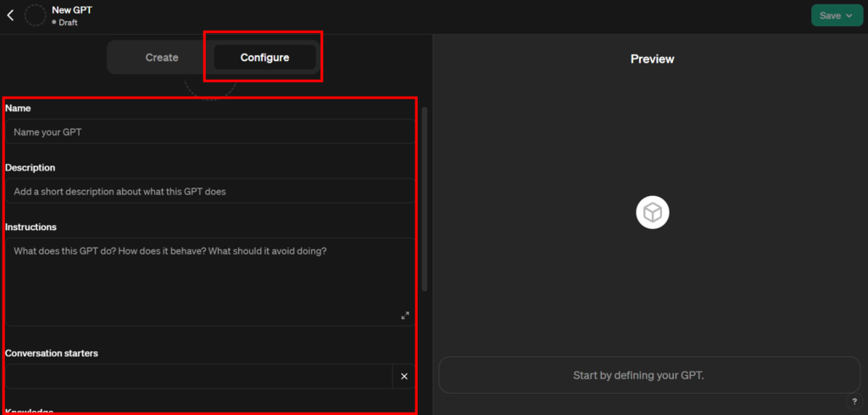Switch to the Create tab
This screenshot has height=415, width=868.
tap(162, 57)
